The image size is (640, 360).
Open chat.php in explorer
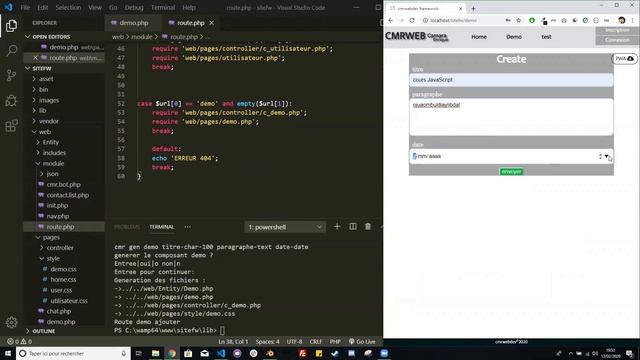58,311
